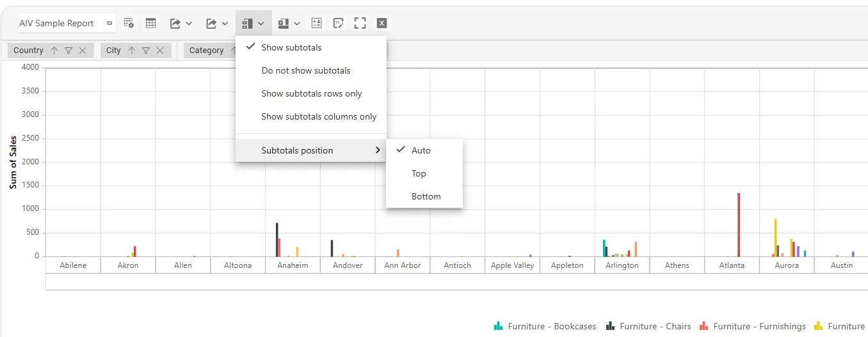Choose Do not show subtotals
868x337 pixels.
tap(311, 70)
